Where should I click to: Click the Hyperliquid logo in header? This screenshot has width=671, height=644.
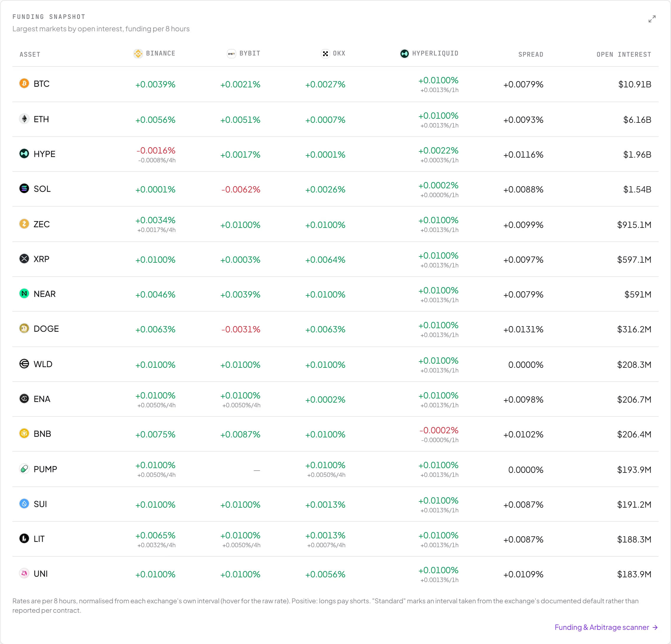(404, 54)
